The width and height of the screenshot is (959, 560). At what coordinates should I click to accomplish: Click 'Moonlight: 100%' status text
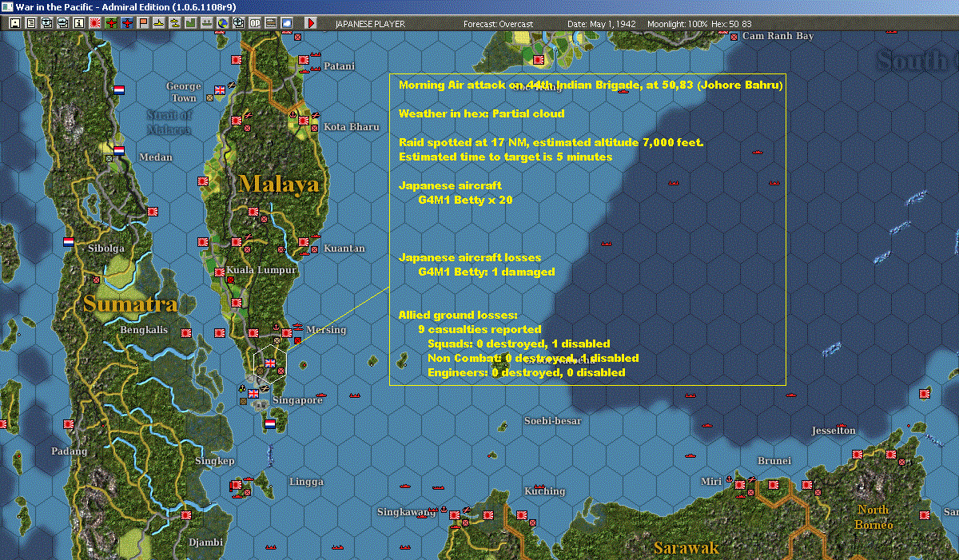(676, 24)
